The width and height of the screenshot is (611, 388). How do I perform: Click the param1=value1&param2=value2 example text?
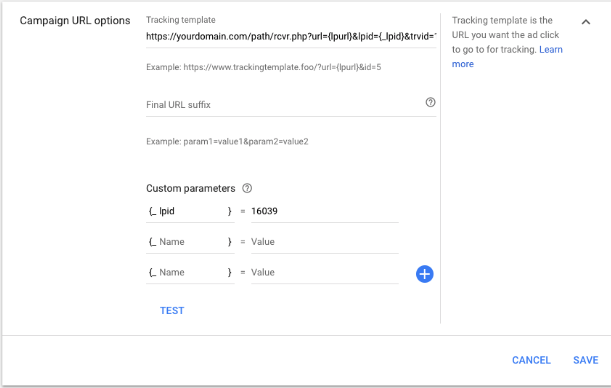click(x=246, y=141)
